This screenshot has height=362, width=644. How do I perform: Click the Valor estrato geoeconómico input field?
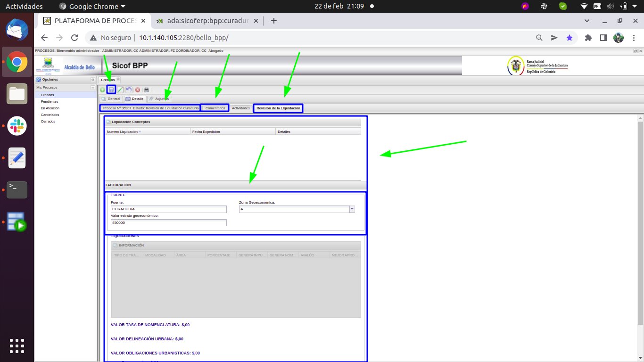tap(168, 222)
